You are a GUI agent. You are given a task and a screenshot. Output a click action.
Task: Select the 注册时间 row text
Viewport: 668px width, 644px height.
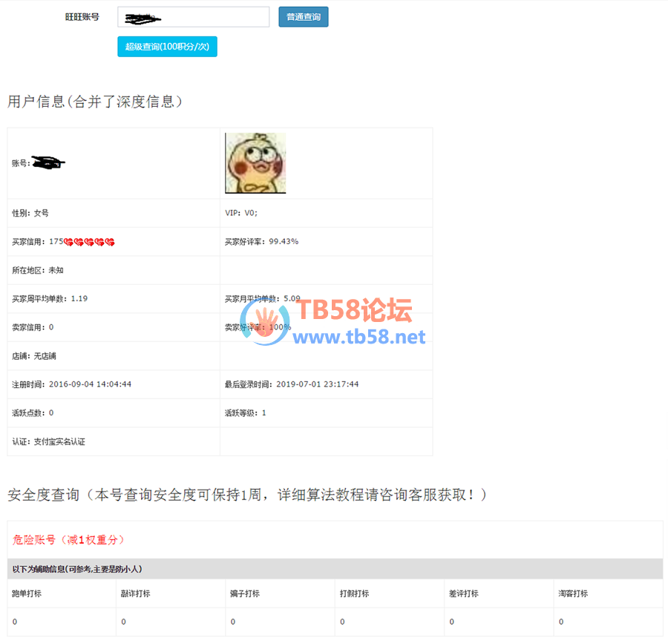pos(72,384)
